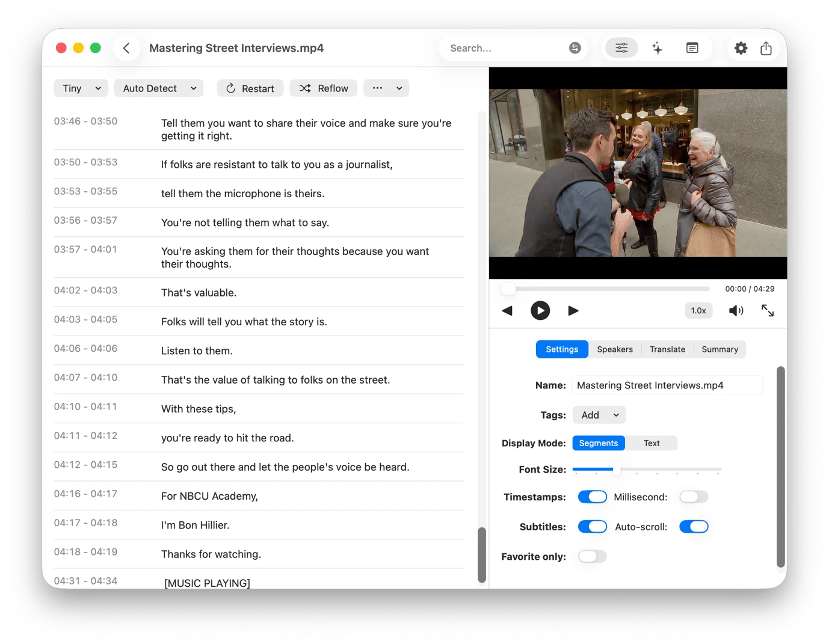
Task: Select "You're not telling them what to say."
Action: 245,222
